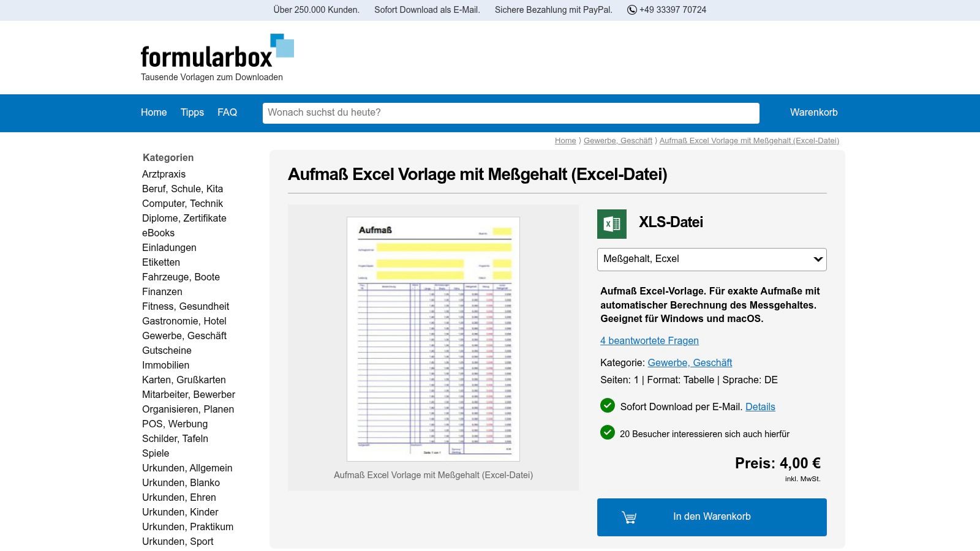Open the 4 beantwortete Fragen link
The width and height of the screenshot is (980, 551).
[649, 341]
